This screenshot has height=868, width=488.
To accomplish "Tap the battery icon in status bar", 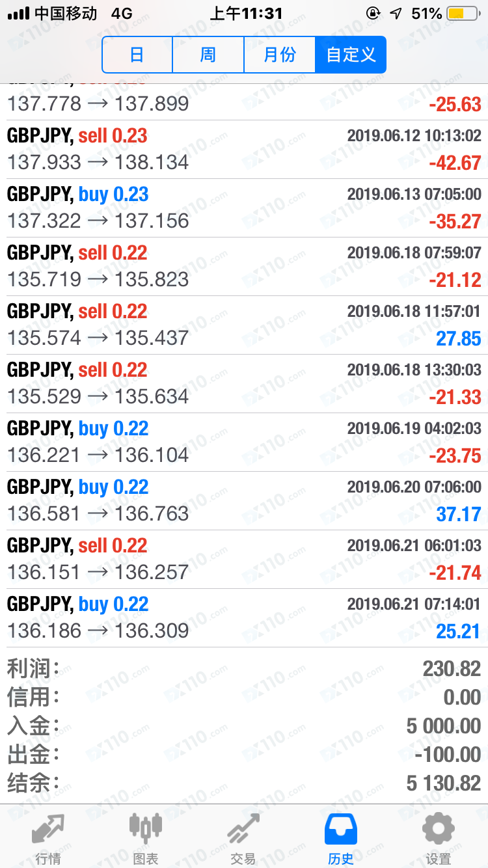I will [464, 13].
